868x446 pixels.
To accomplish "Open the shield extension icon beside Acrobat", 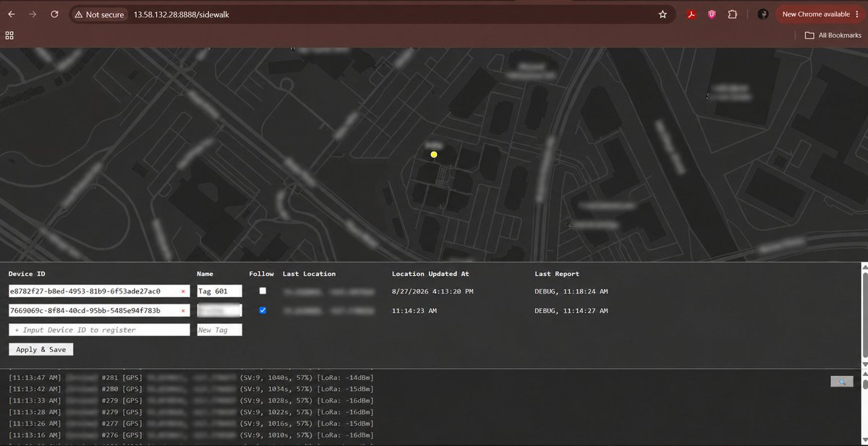I will pyautogui.click(x=712, y=14).
